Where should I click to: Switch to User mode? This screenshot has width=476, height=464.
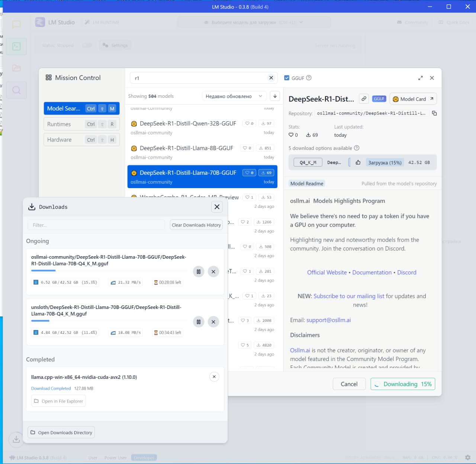[x=93, y=458]
